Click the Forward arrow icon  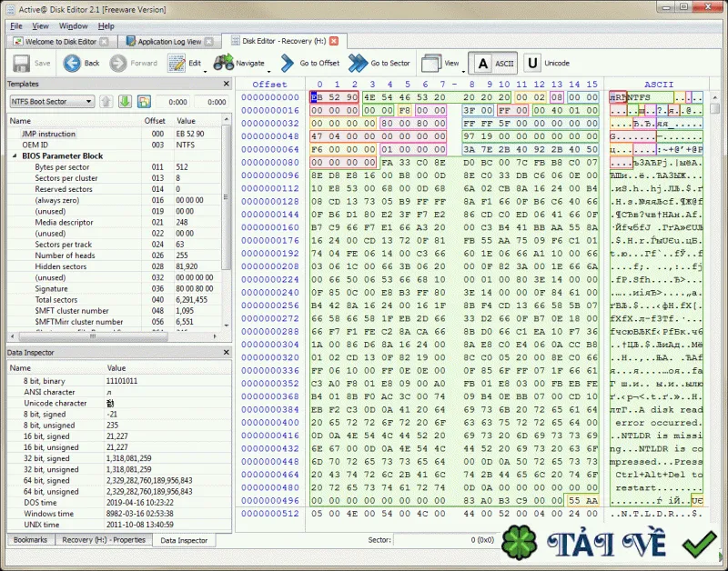pyautogui.click(x=118, y=63)
